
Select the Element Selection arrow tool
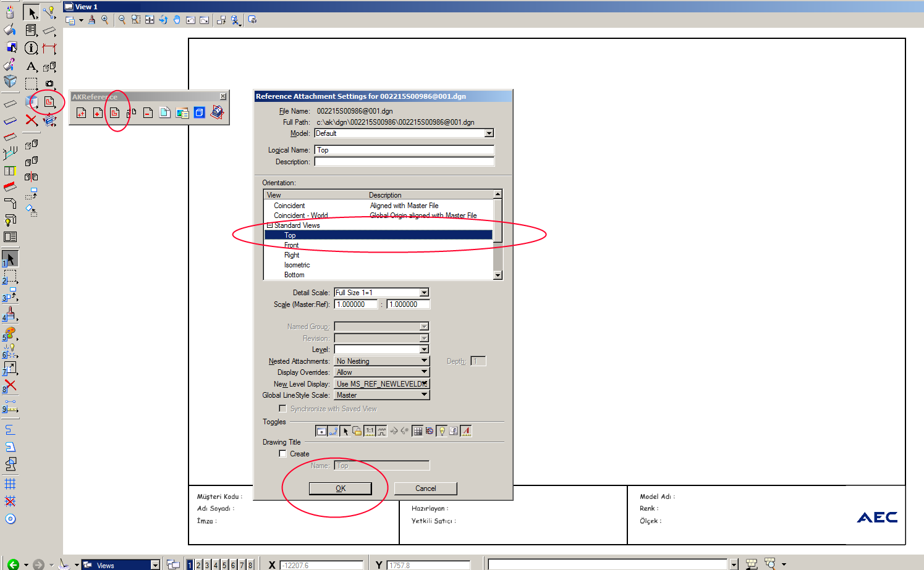tap(32, 12)
